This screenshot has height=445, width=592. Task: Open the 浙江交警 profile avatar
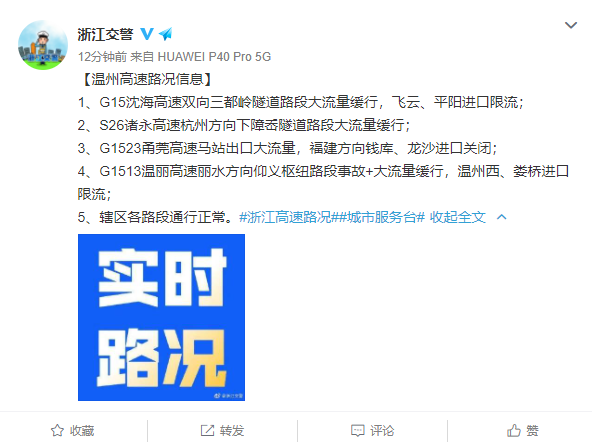tap(43, 45)
